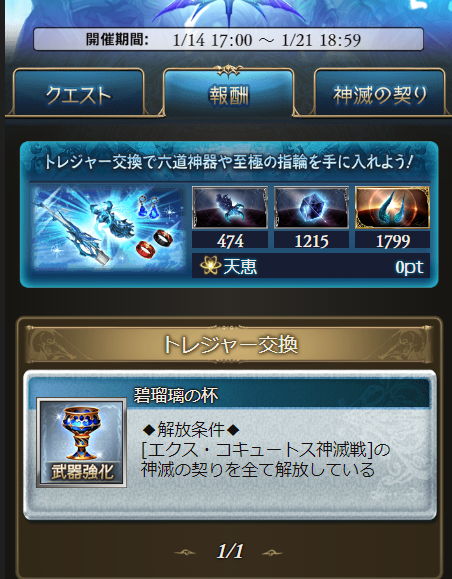Go to next page arrow beside 1/1
Image resolution: width=452 pixels, height=579 pixels.
[273, 552]
